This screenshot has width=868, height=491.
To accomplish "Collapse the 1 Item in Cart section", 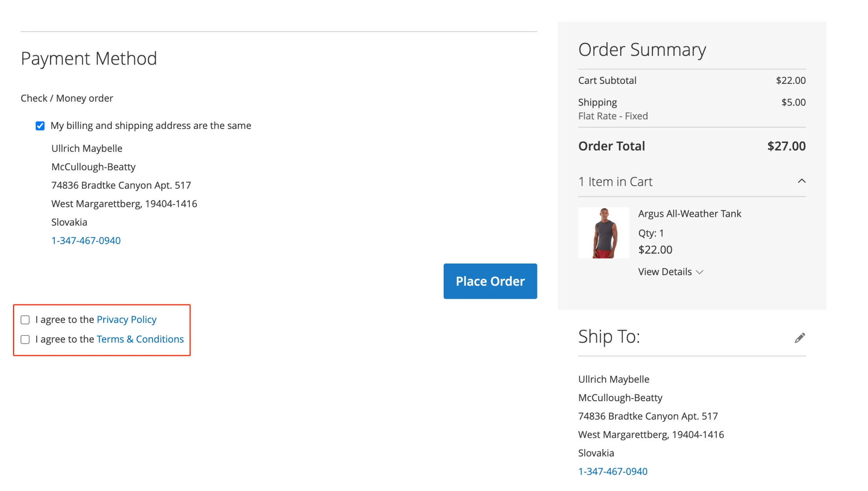I will [x=801, y=181].
